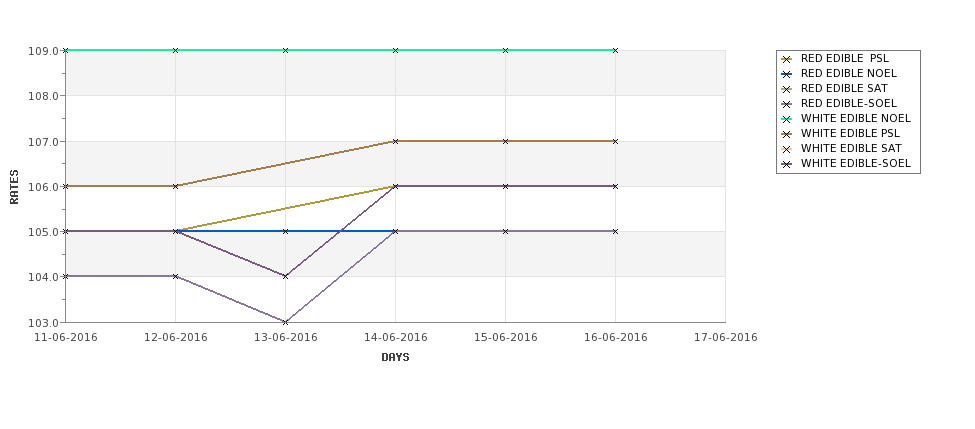Click the 106.0 data point on 15-06-2016
Viewport: 975px width, 429px height.
point(505,186)
